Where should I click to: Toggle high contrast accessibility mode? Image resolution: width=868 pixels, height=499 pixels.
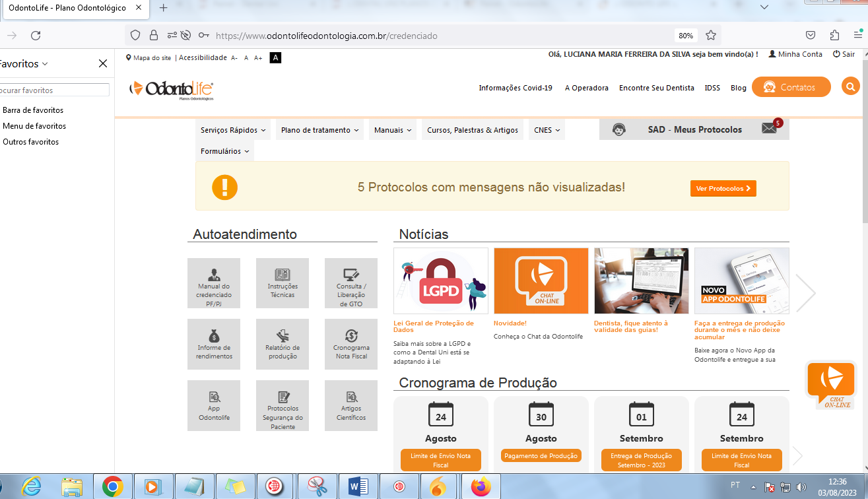276,58
